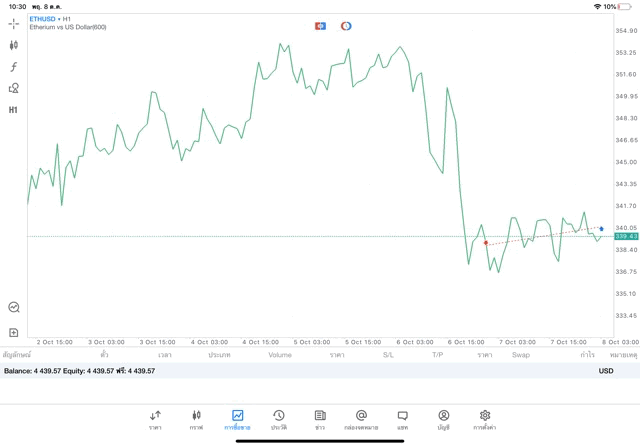Open the settings (การตั้งค่า) gear tab
The width and height of the screenshot is (640, 447).
coord(485,419)
